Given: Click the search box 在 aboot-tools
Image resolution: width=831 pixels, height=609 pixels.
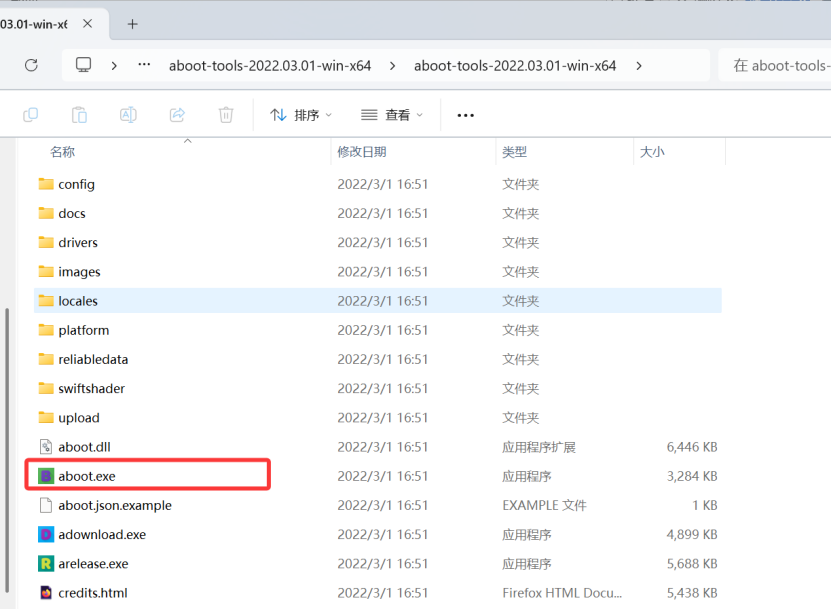Looking at the screenshot, I should (775, 66).
